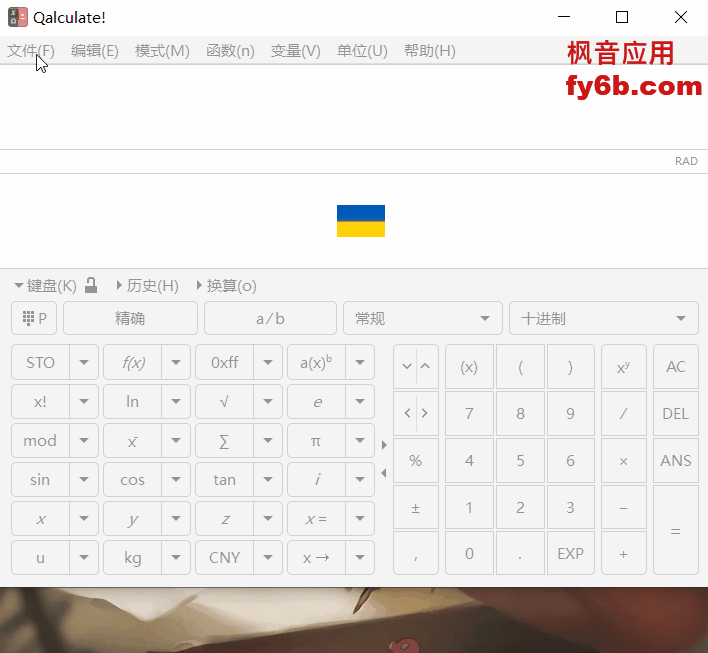
Task: Collapse the 键盘(K) keypad section
Action: [45, 285]
